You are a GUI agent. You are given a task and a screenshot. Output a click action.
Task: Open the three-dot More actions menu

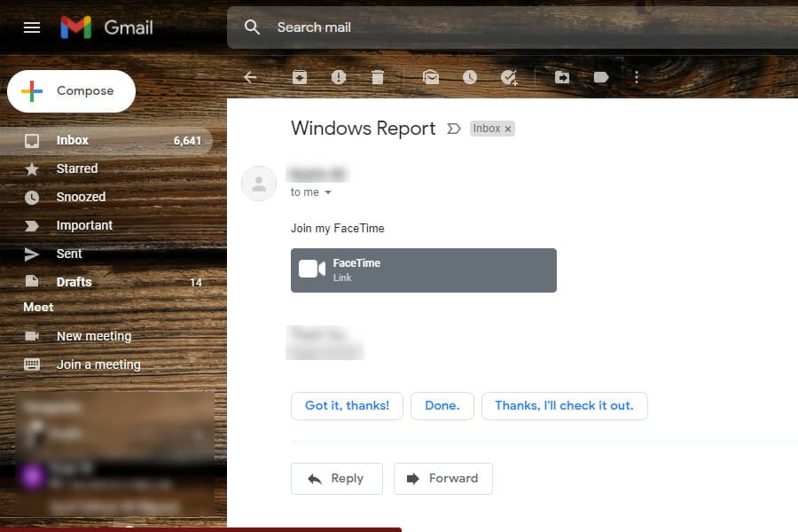[637, 77]
